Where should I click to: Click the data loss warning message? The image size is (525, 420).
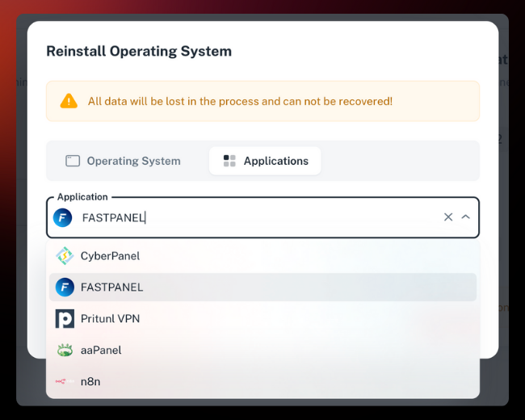point(240,101)
